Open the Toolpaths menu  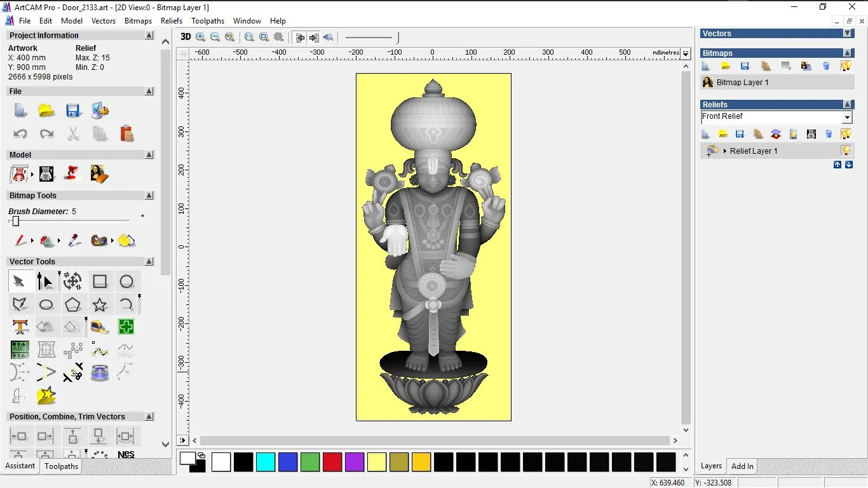click(208, 21)
